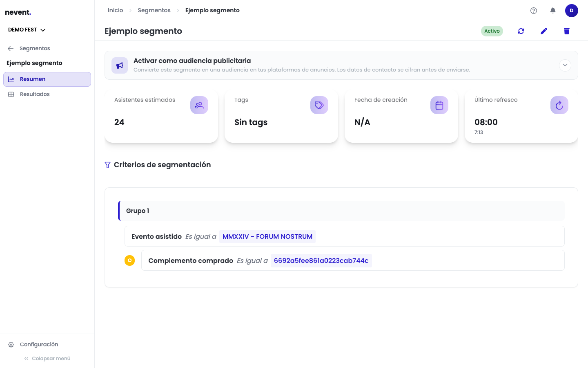Click the Resumen chart icon
The width and height of the screenshot is (588, 368).
pyautogui.click(x=11, y=79)
